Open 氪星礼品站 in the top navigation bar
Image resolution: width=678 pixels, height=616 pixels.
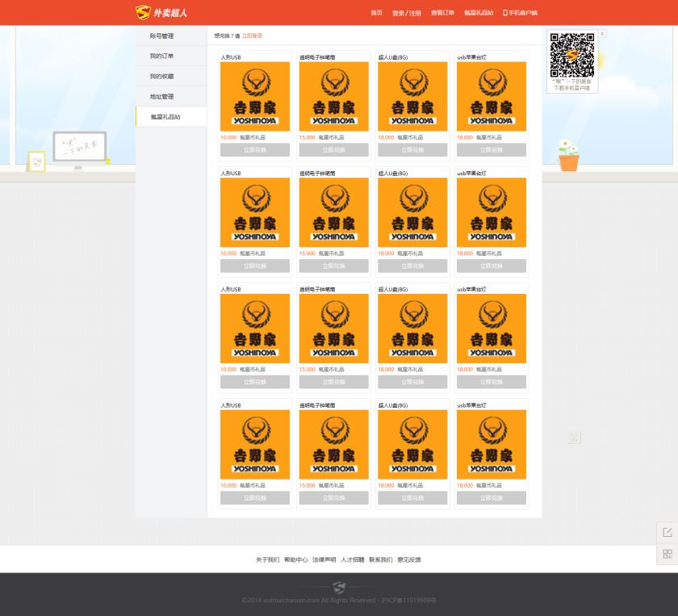[479, 13]
